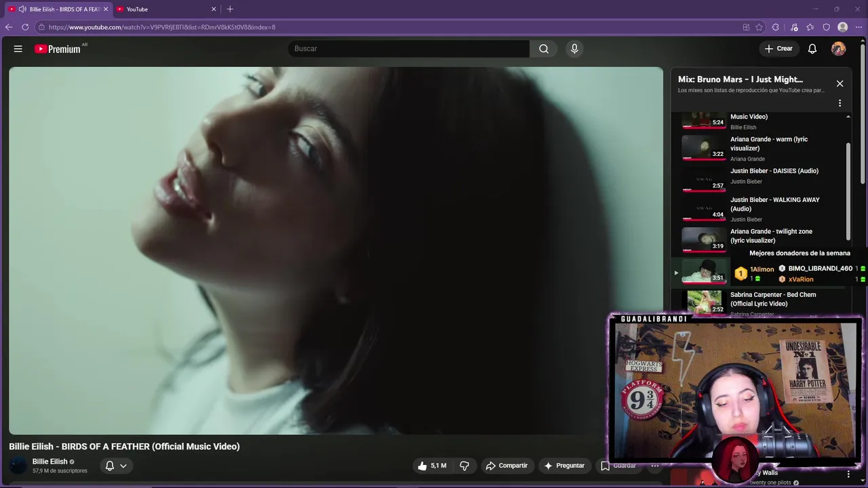This screenshot has width=868, height=488.
Task: Click the playlist vertical scrollbar
Action: pos(848,190)
